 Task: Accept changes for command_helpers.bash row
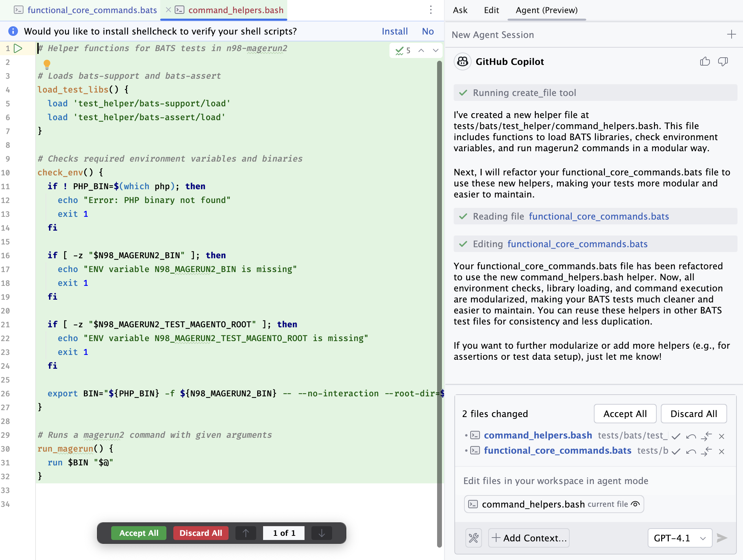tap(676, 436)
